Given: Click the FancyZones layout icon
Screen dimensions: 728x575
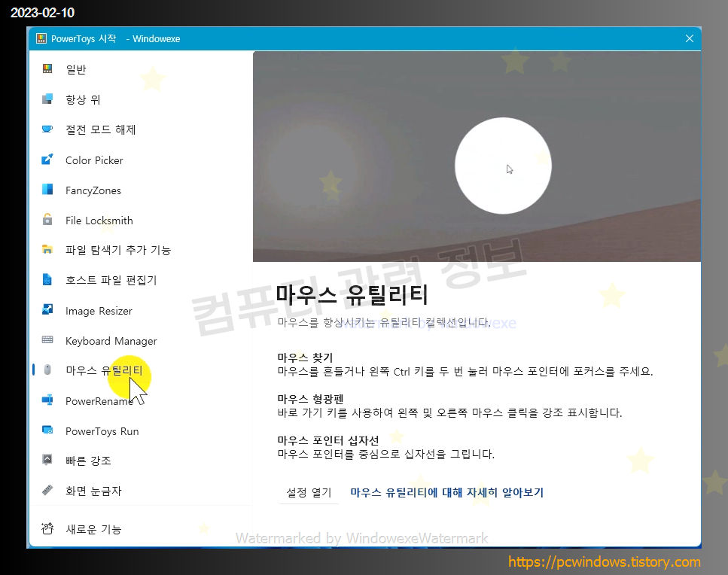Looking at the screenshot, I should [47, 190].
